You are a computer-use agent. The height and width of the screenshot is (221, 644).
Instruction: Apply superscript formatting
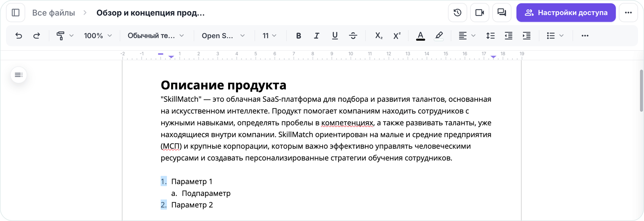click(x=397, y=36)
